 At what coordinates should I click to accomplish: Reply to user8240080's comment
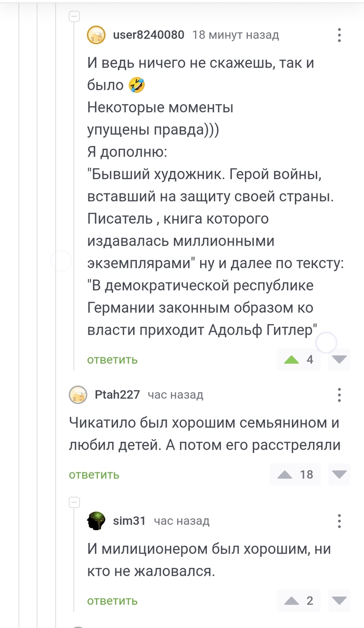[x=112, y=360]
